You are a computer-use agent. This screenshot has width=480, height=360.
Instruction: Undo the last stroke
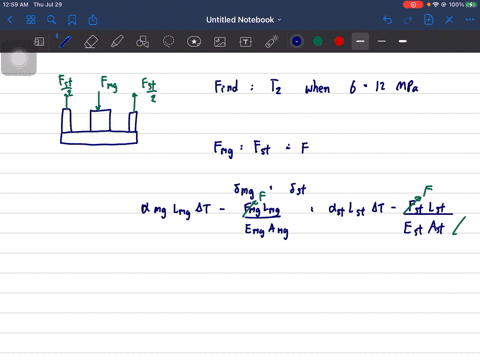pos(387,20)
